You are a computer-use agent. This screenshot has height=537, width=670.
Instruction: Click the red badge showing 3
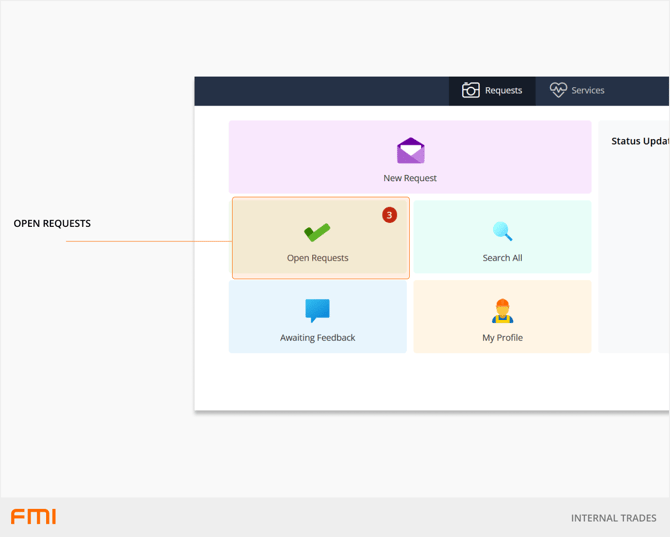click(x=389, y=215)
